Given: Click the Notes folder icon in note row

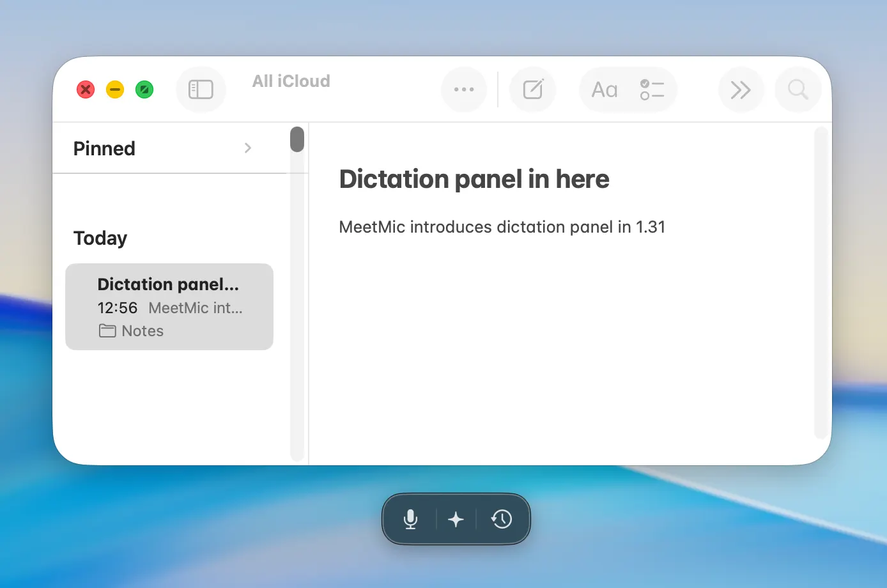Looking at the screenshot, I should (x=107, y=331).
